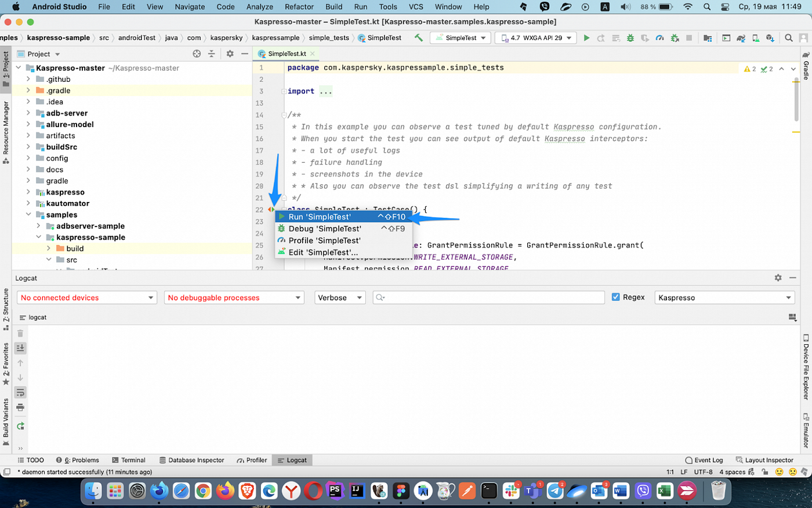
Task: Open the SDK Manager icon
Action: point(770,38)
